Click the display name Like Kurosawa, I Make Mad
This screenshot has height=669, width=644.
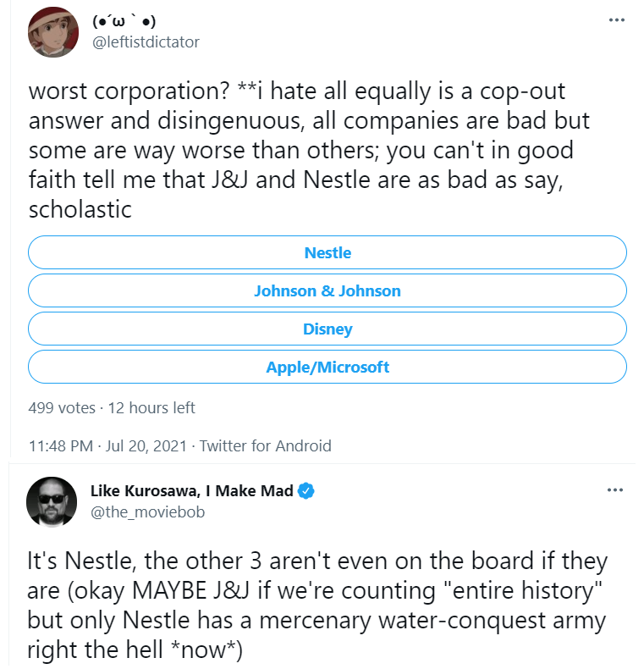[192, 490]
